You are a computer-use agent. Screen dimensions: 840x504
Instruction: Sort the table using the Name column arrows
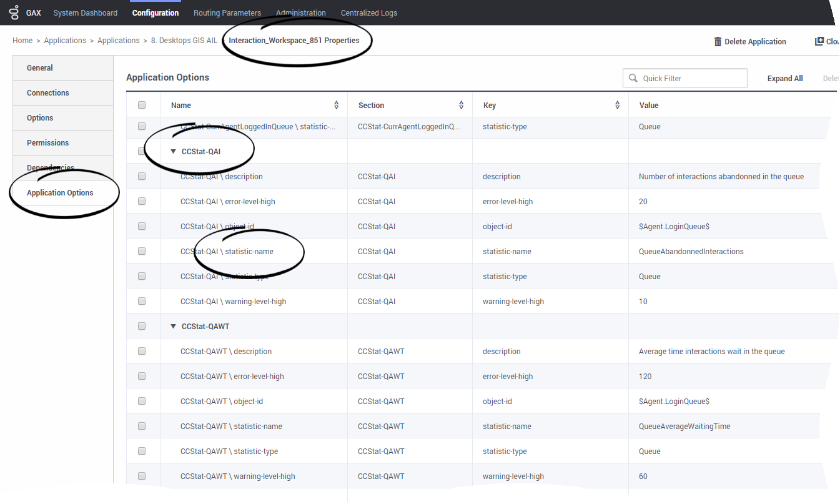tap(336, 104)
